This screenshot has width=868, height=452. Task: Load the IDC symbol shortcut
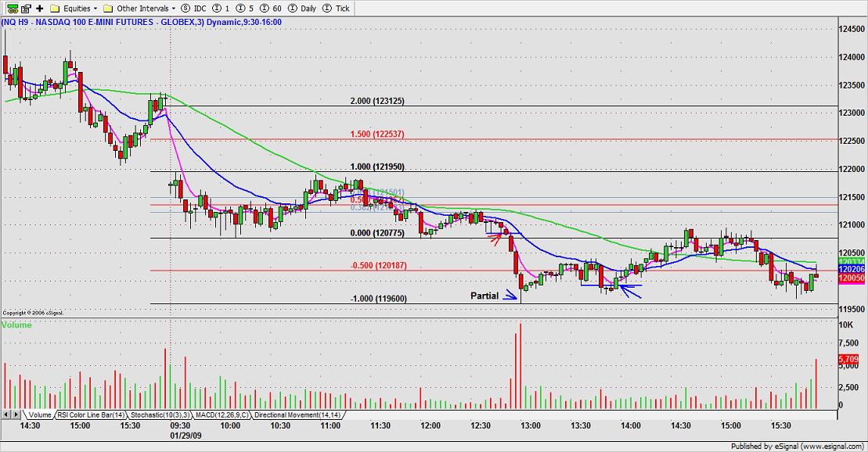click(194, 9)
